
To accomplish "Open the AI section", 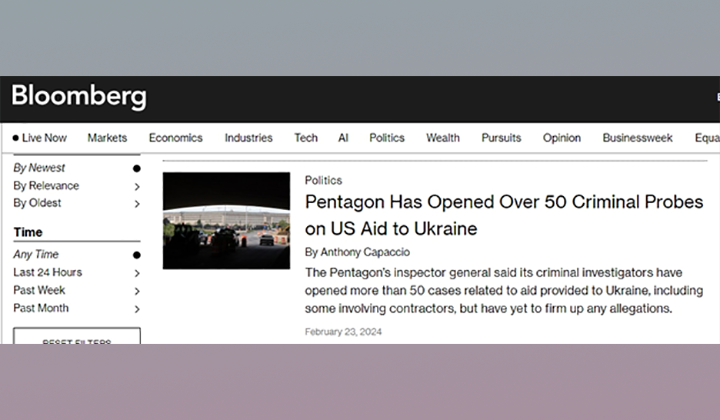I will tap(343, 138).
